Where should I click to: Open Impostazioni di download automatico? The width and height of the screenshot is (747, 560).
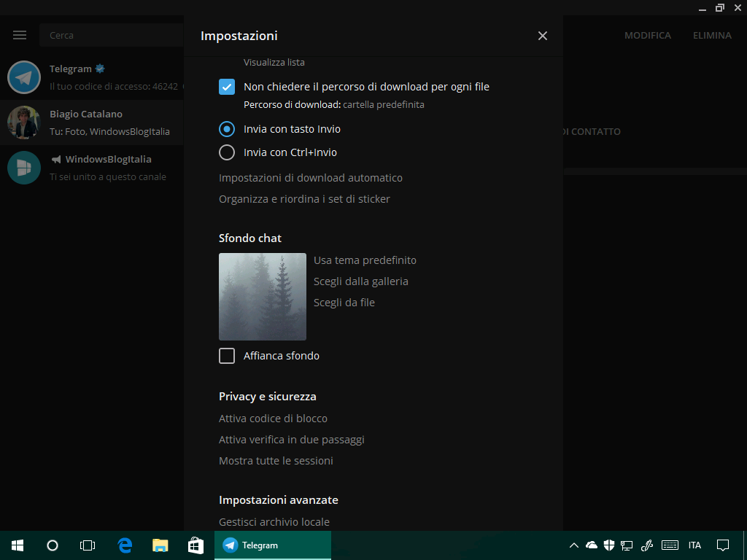311,178
